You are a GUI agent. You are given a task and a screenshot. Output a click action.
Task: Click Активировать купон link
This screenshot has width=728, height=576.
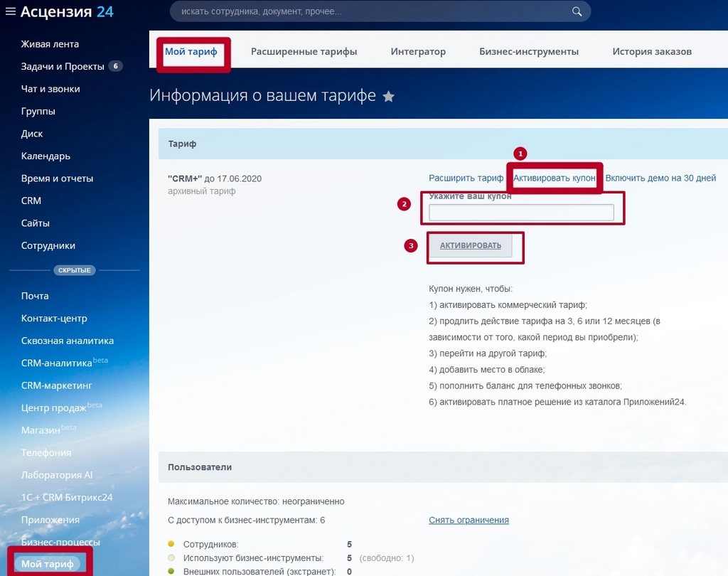pos(554,178)
